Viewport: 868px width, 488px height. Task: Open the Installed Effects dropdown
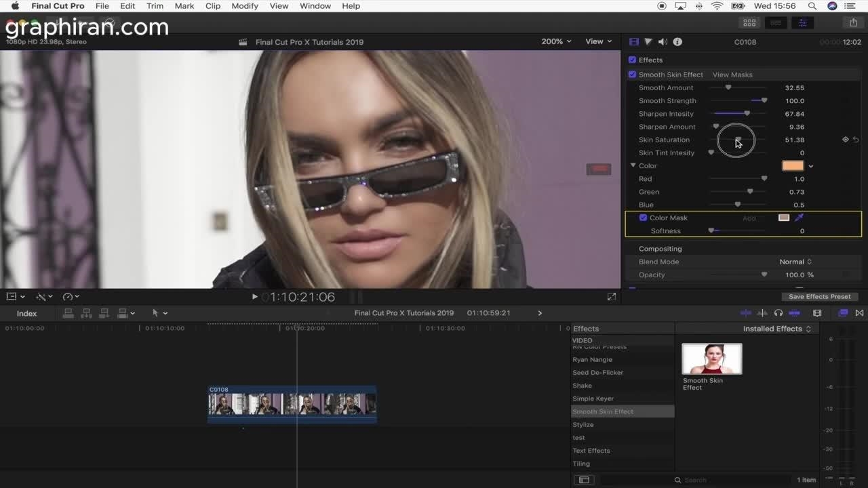[x=776, y=329]
